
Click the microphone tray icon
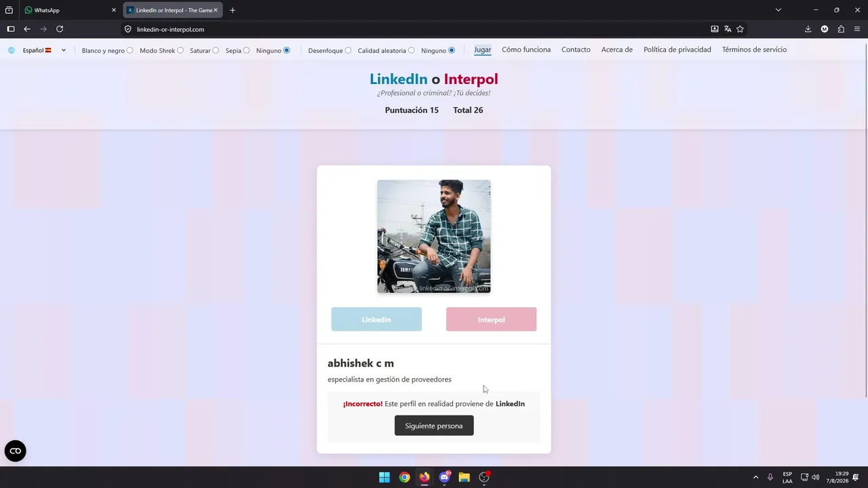770,477
